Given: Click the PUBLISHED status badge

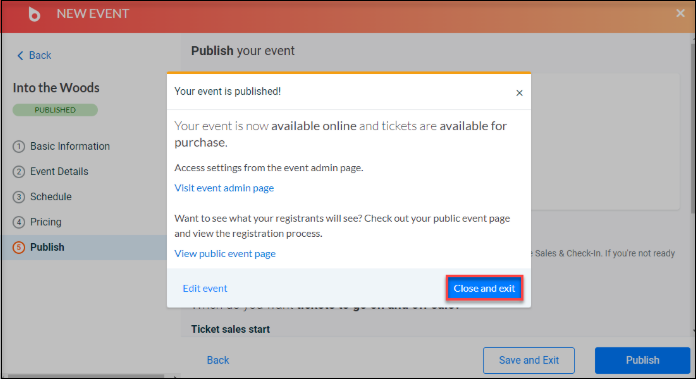Looking at the screenshot, I should tap(55, 110).
